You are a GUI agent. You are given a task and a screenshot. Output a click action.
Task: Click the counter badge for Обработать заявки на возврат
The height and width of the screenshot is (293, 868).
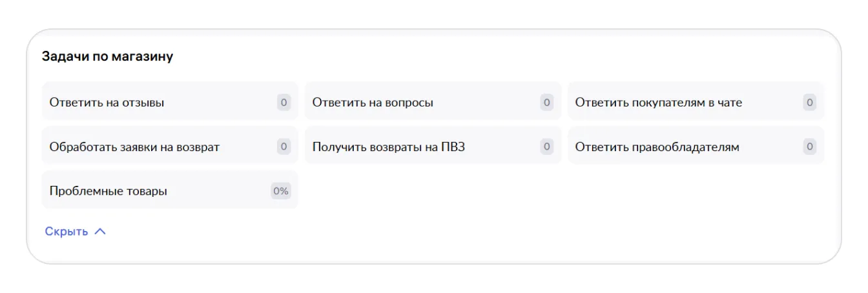[284, 146]
